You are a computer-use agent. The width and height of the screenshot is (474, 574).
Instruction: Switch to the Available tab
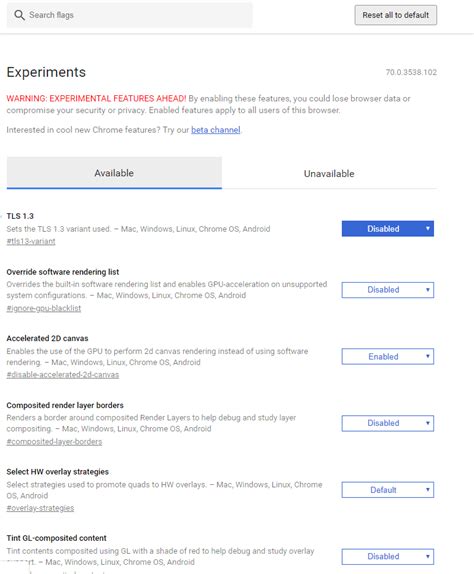point(114,173)
